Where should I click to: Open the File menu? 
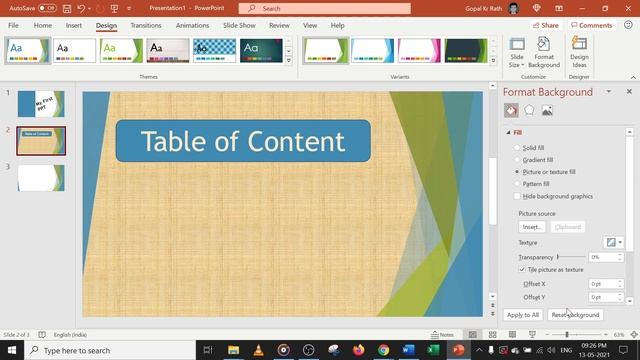click(x=13, y=25)
